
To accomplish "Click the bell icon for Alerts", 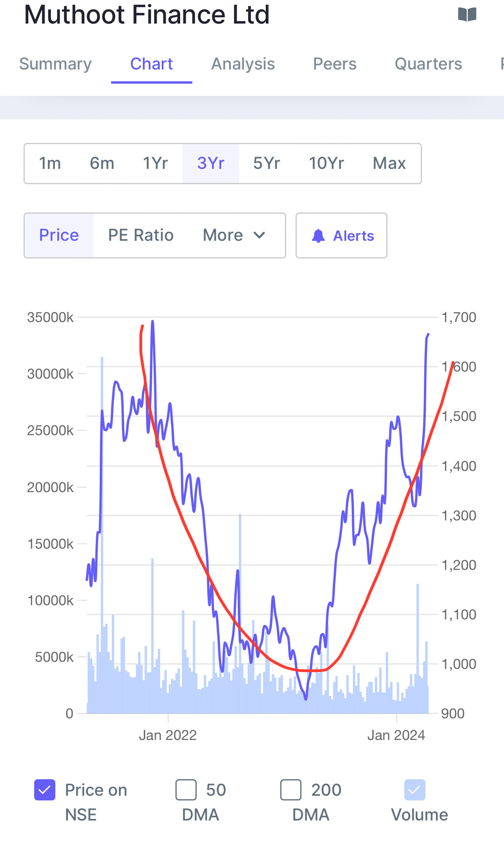I will tap(318, 236).
